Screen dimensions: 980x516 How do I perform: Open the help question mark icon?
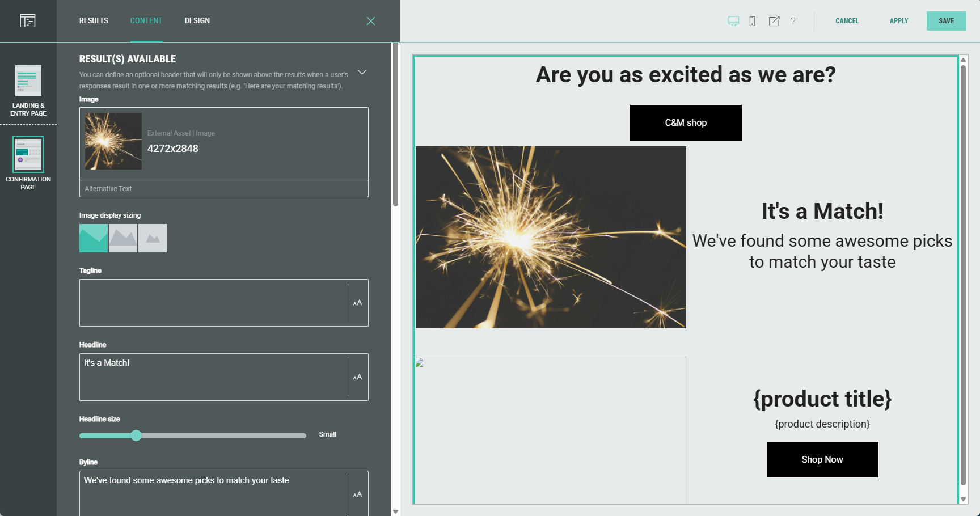point(793,21)
